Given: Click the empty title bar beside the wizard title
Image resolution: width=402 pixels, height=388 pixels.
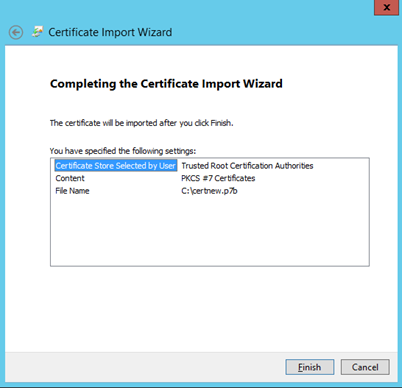Looking at the screenshot, I should [x=273, y=32].
